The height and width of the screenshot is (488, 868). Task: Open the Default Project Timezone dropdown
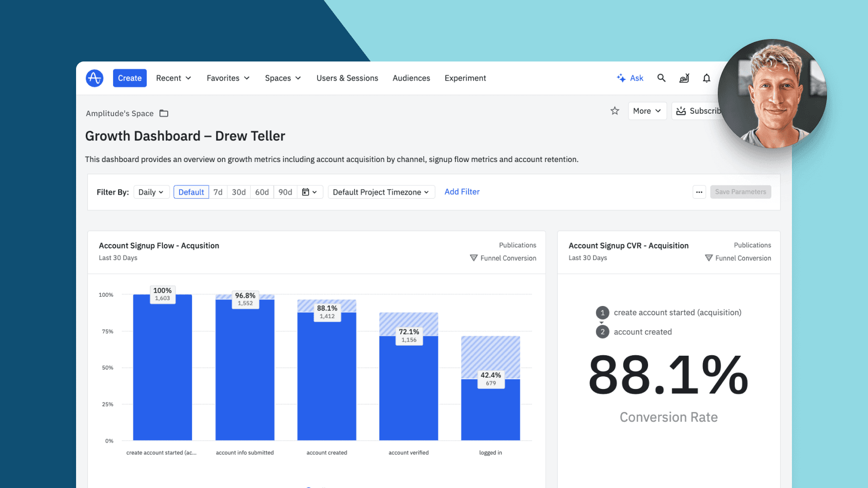tap(381, 192)
